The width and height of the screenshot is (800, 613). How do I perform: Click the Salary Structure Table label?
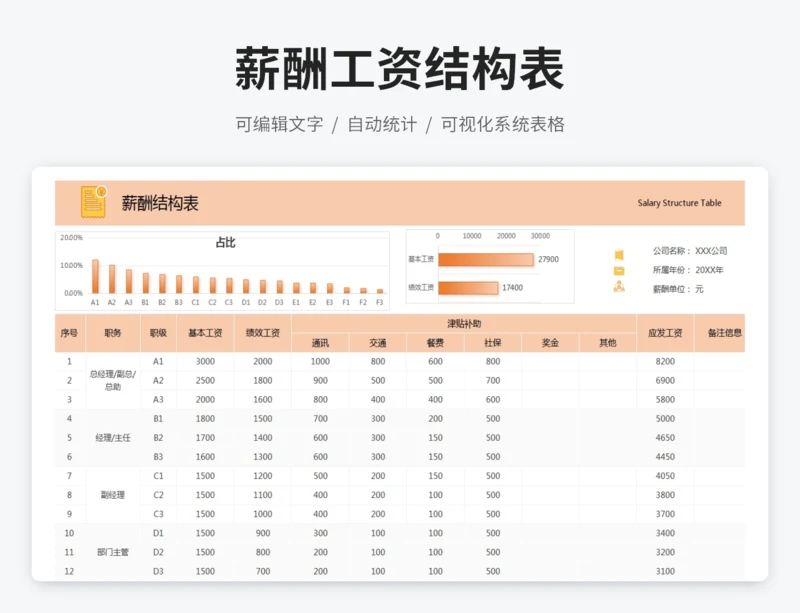[679, 203]
